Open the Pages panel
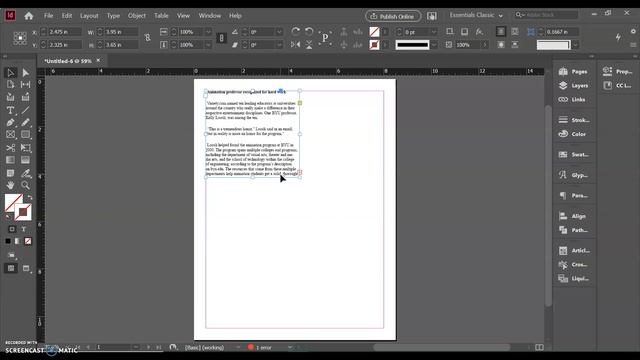640x360 pixels. [x=573, y=71]
